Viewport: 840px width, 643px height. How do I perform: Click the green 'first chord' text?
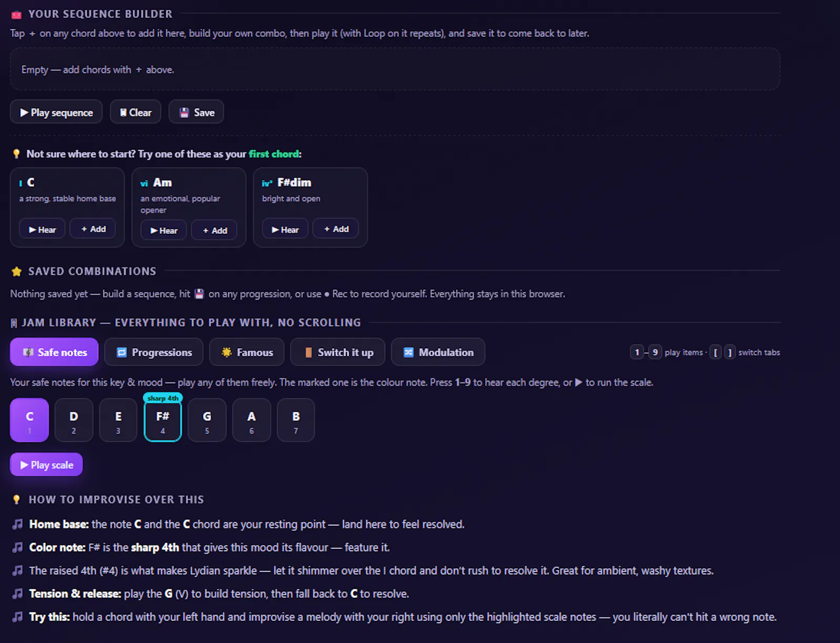274,154
